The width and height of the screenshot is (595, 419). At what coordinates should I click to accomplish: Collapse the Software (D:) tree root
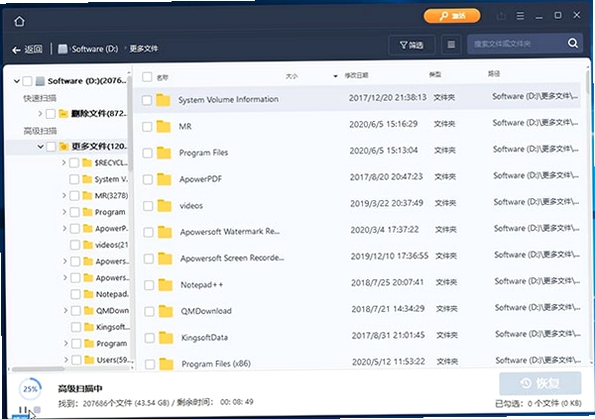pos(16,81)
